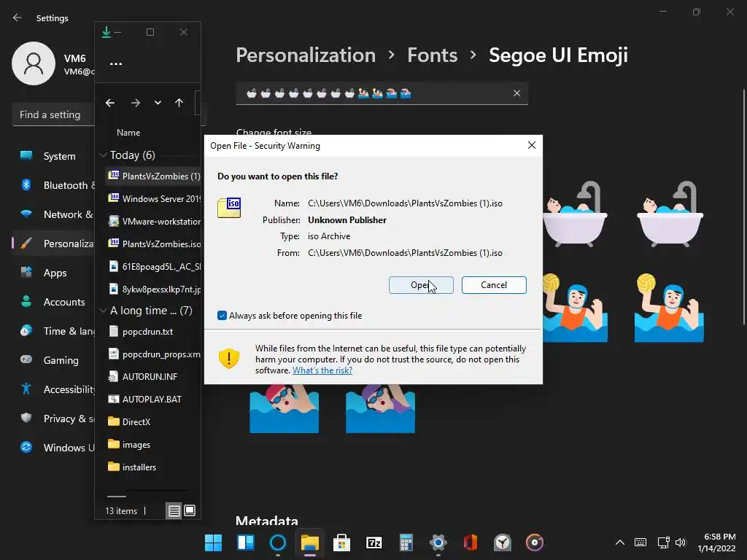
Task: Open the What's the risk? link
Action: (322, 370)
